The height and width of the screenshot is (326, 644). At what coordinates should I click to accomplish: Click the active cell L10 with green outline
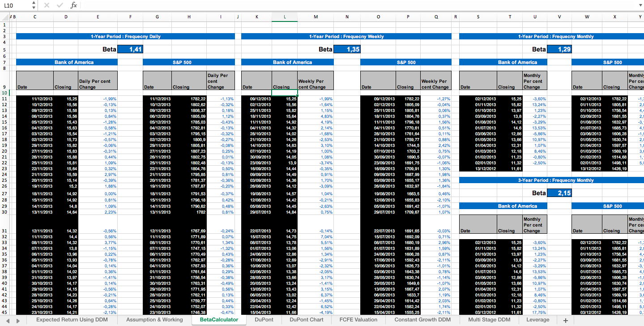click(285, 93)
